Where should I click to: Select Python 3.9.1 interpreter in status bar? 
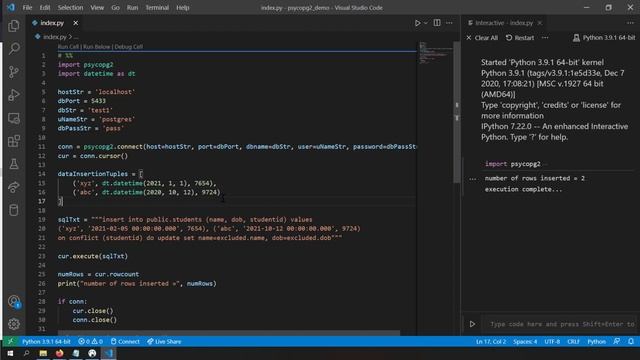(x=46, y=341)
